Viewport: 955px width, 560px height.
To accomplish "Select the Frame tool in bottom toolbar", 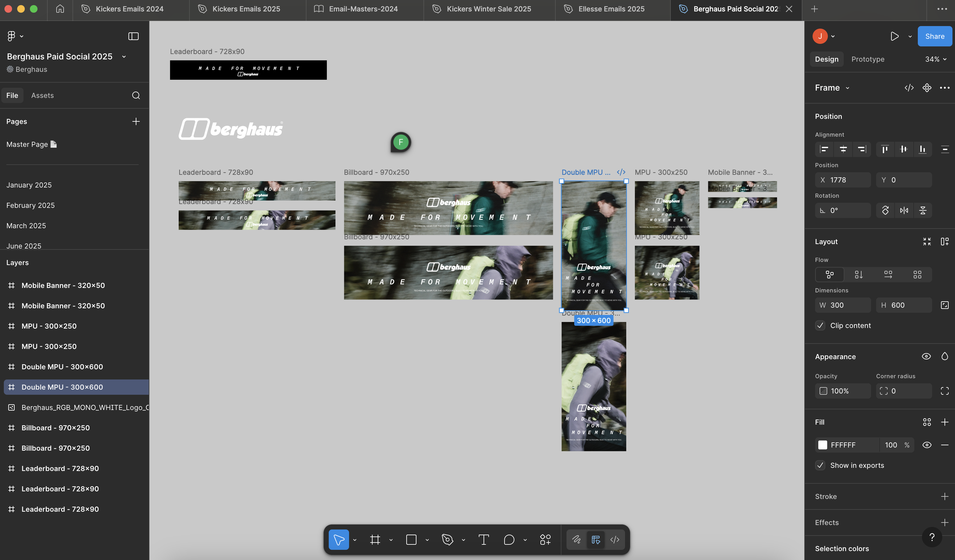I will click(375, 540).
